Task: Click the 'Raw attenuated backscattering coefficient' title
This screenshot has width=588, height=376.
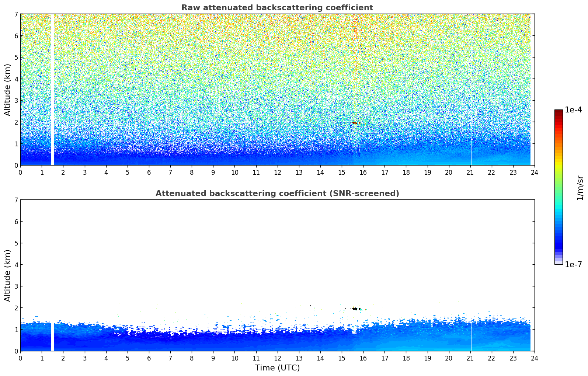Action: [x=277, y=8]
